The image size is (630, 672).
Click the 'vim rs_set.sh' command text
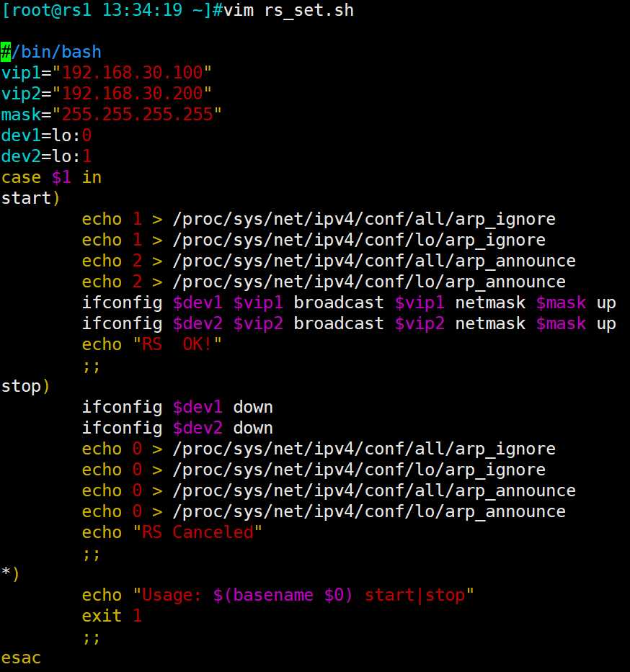(288, 10)
